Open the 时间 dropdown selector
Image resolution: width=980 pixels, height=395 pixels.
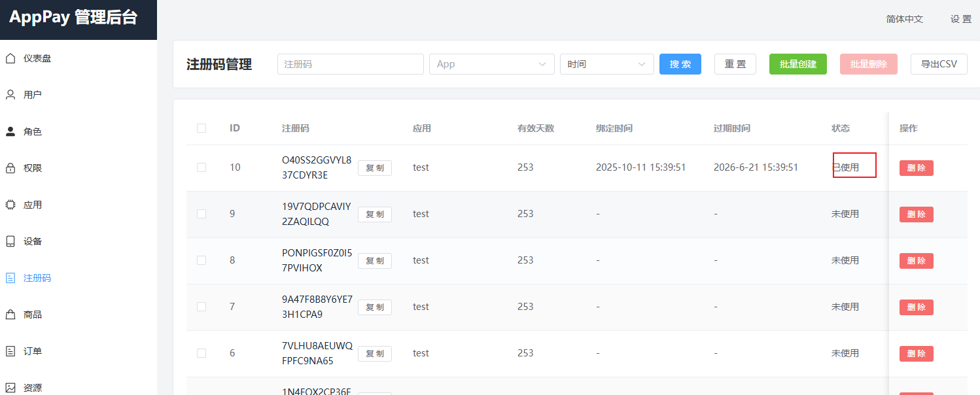[606, 64]
